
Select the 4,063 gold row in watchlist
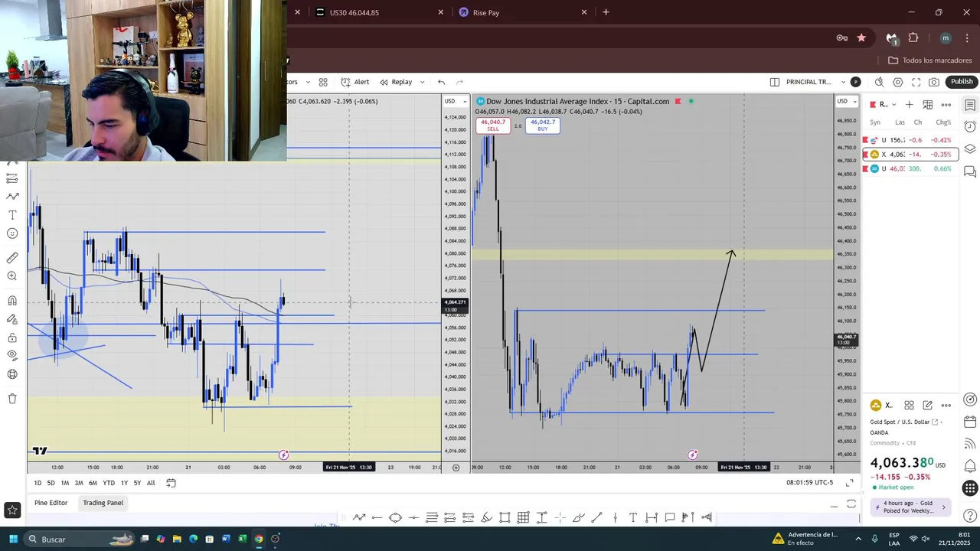910,155
